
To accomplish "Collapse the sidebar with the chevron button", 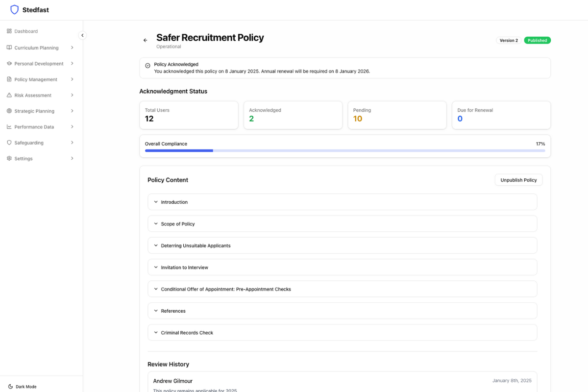I will pyautogui.click(x=82, y=35).
